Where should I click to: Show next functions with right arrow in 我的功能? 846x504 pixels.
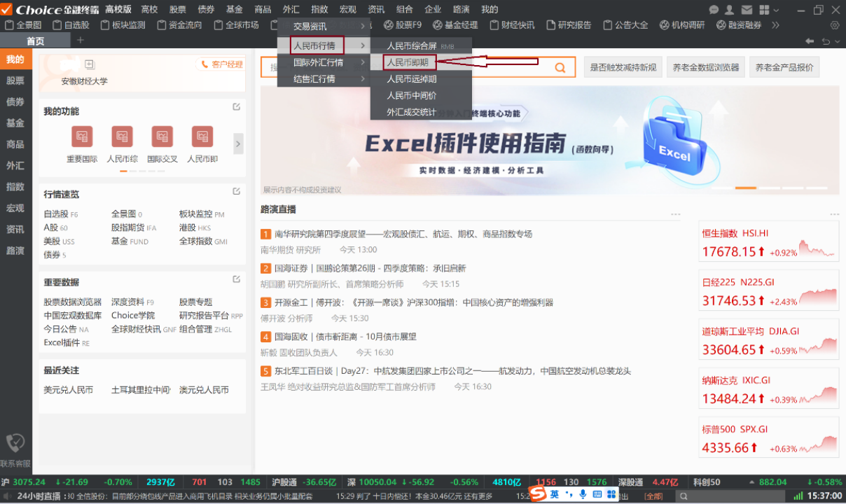coord(238,143)
